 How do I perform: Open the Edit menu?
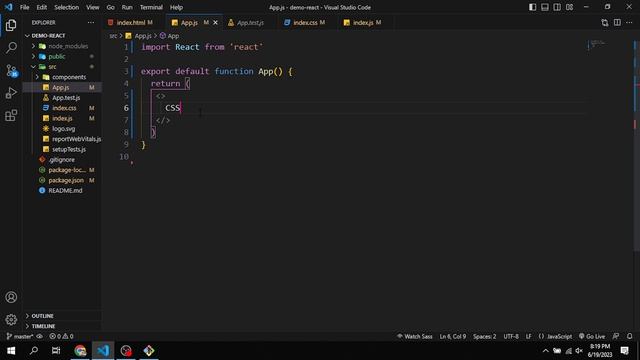click(42, 7)
